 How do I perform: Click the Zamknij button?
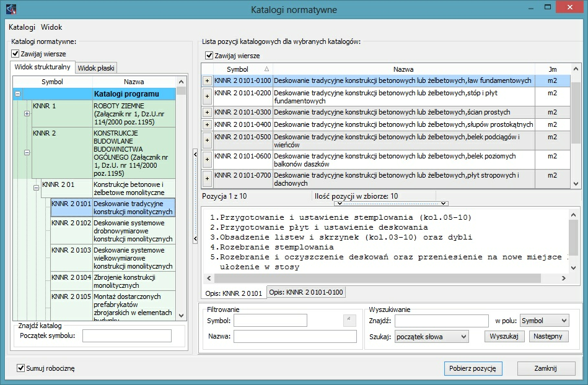[x=546, y=368]
